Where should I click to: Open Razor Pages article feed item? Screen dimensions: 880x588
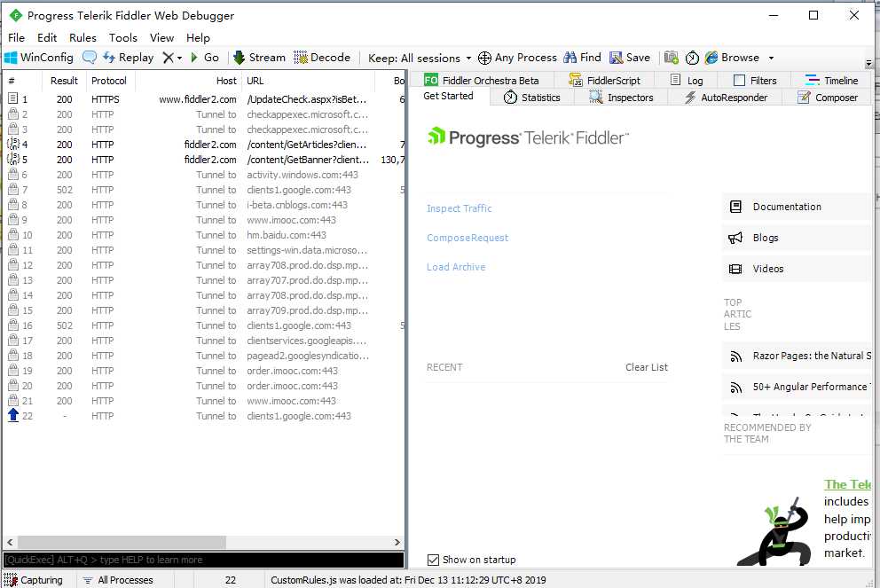(x=797, y=356)
